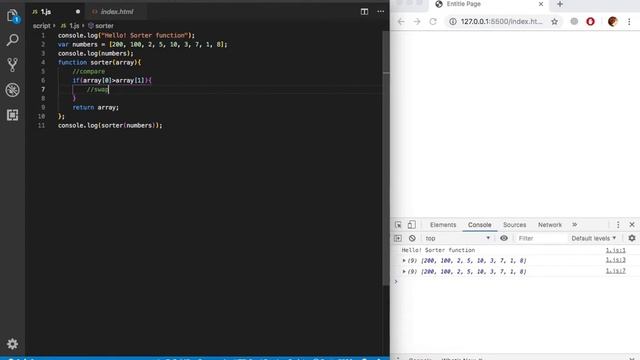The width and height of the screenshot is (640, 360).
Task: Click the red Opera-style extension icon
Action: [x=590, y=21]
